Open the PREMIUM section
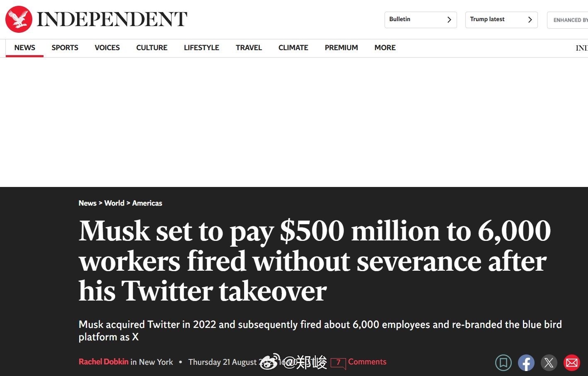588x376 pixels. pyautogui.click(x=341, y=48)
